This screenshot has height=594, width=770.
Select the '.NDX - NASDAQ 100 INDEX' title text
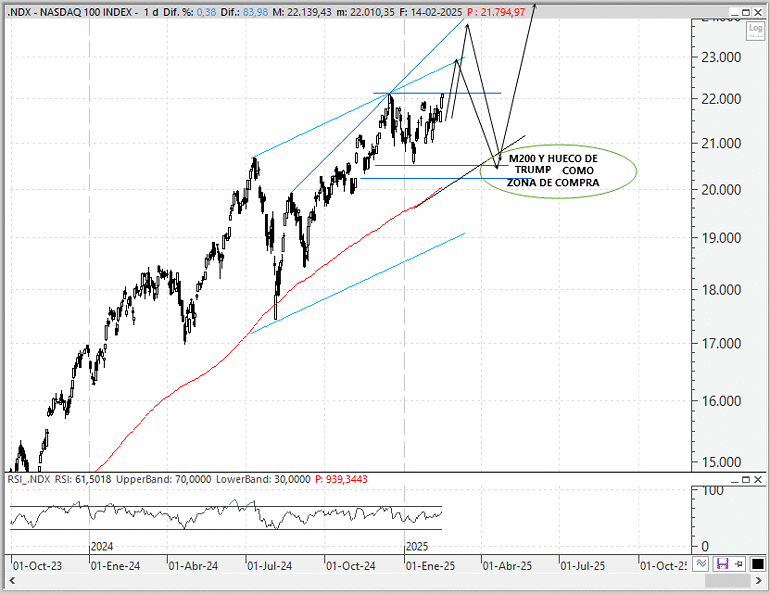tap(70, 12)
